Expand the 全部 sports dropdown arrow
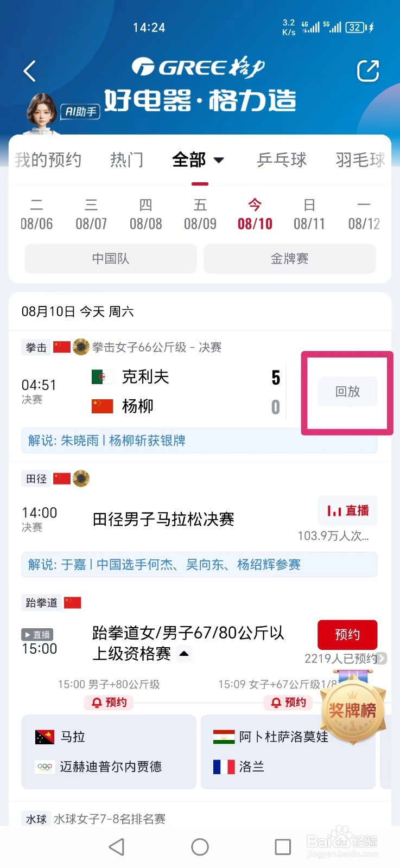This screenshot has height=868, width=400. point(219,160)
